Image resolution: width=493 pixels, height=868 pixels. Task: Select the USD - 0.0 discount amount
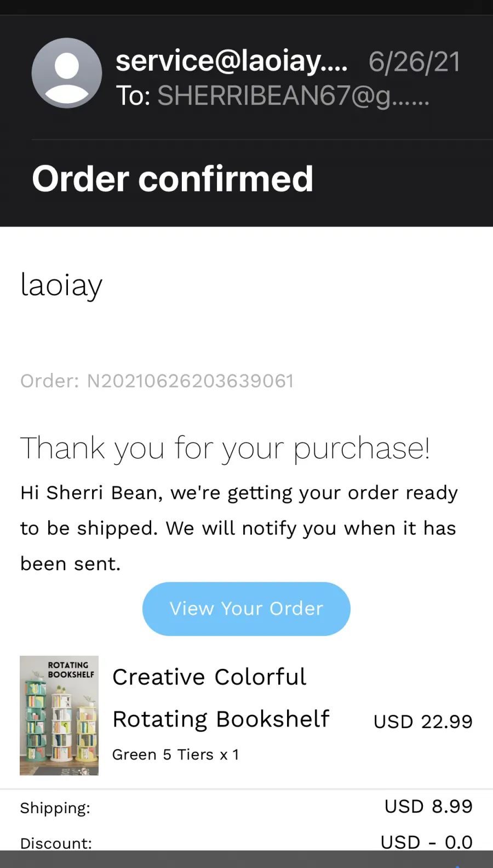coord(426,842)
